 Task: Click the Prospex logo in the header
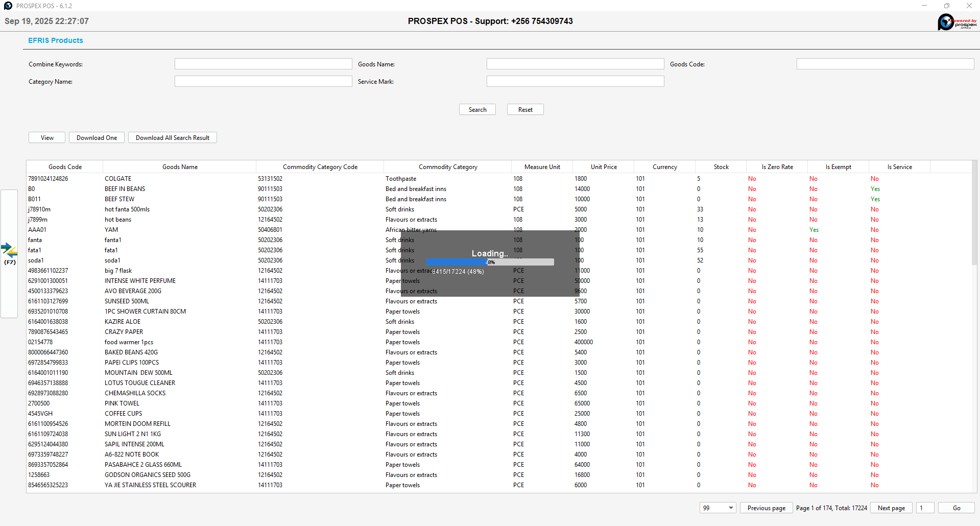957,22
